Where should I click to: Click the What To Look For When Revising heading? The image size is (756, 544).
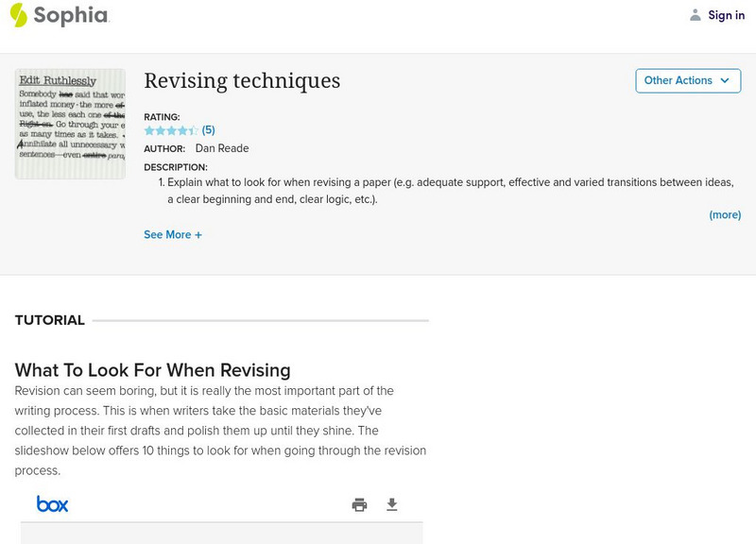pos(153,370)
